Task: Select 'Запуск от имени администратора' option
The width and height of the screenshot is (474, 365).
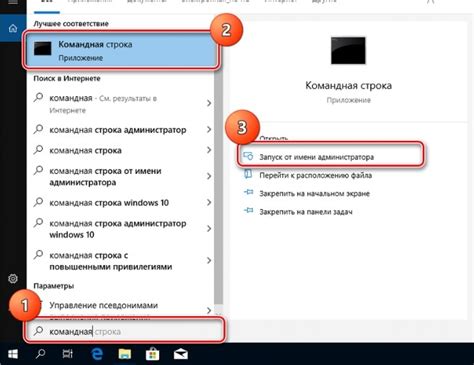Action: click(x=317, y=157)
